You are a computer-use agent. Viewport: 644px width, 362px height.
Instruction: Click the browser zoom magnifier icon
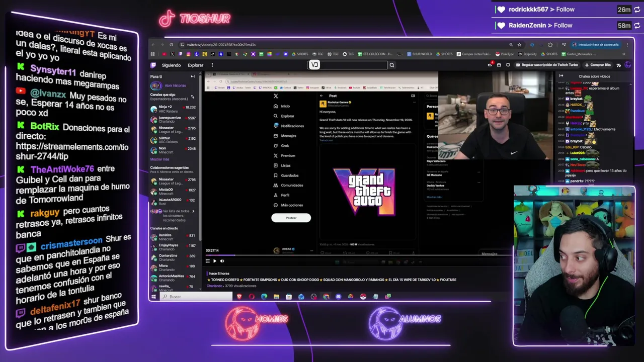(511, 45)
